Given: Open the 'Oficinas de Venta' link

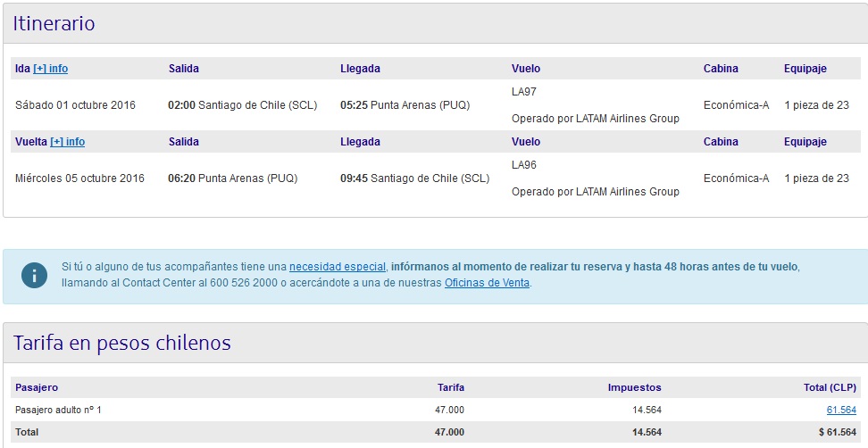Looking at the screenshot, I should pos(488,283).
